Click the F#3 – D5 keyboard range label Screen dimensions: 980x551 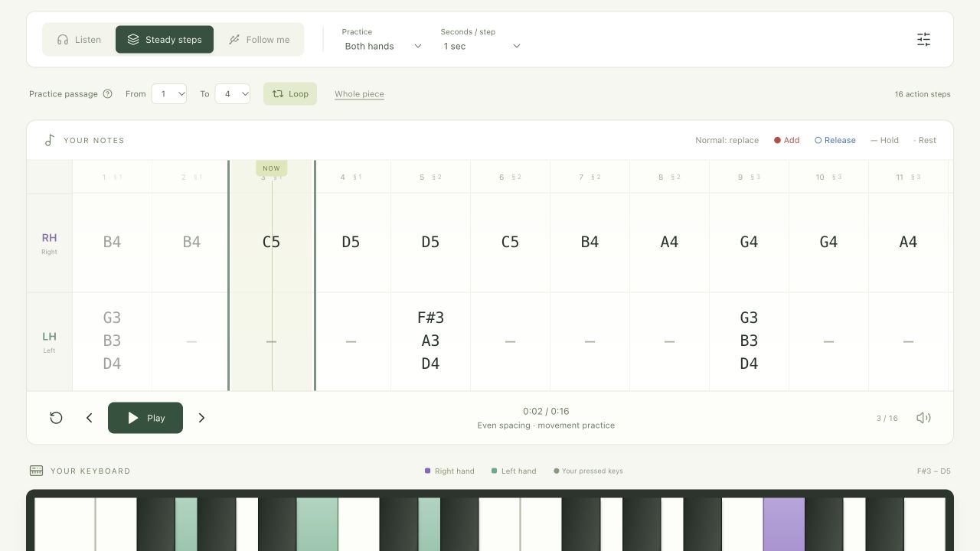(x=934, y=471)
